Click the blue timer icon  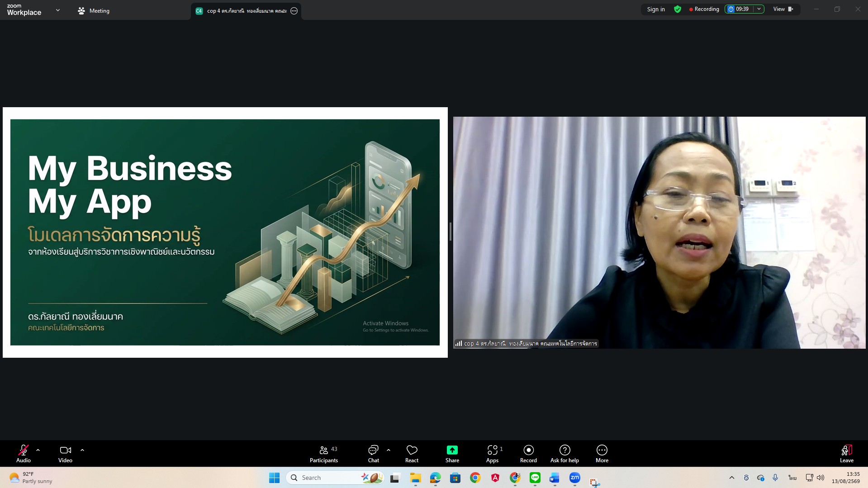[731, 9]
